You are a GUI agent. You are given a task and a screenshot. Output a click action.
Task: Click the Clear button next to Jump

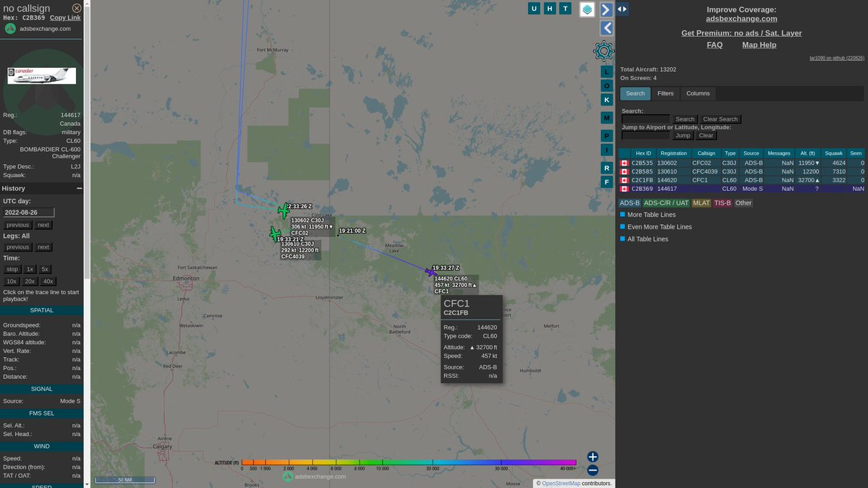[706, 135]
